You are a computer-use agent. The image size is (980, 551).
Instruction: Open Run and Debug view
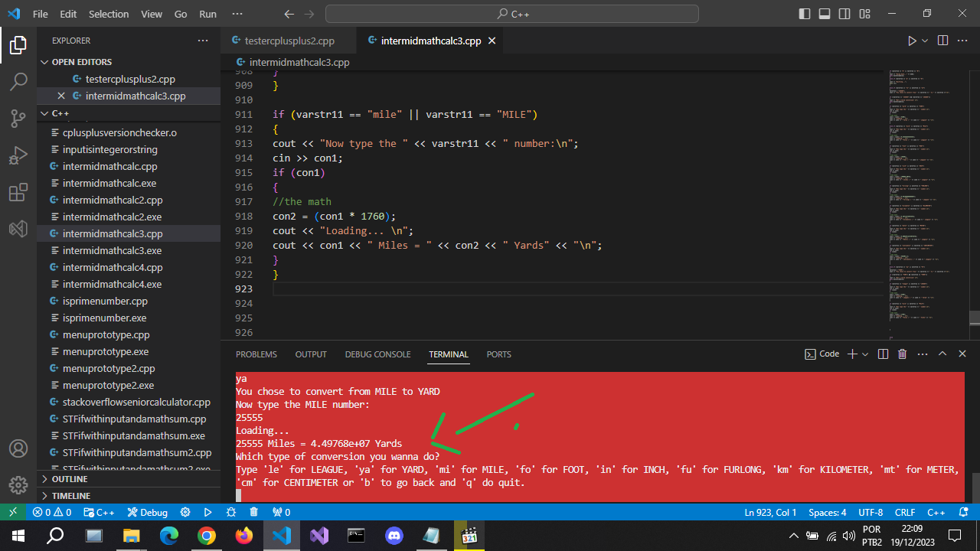click(x=18, y=156)
